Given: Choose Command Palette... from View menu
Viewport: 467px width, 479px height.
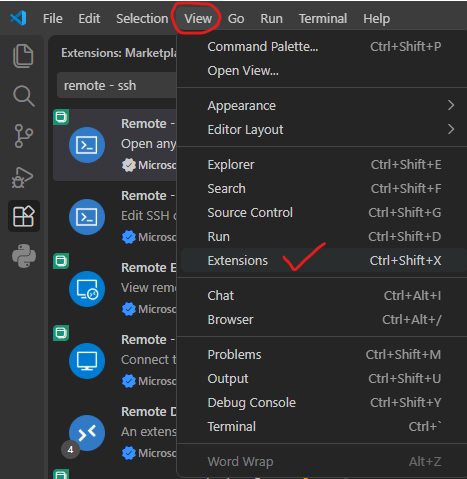Looking at the screenshot, I should [323, 47].
